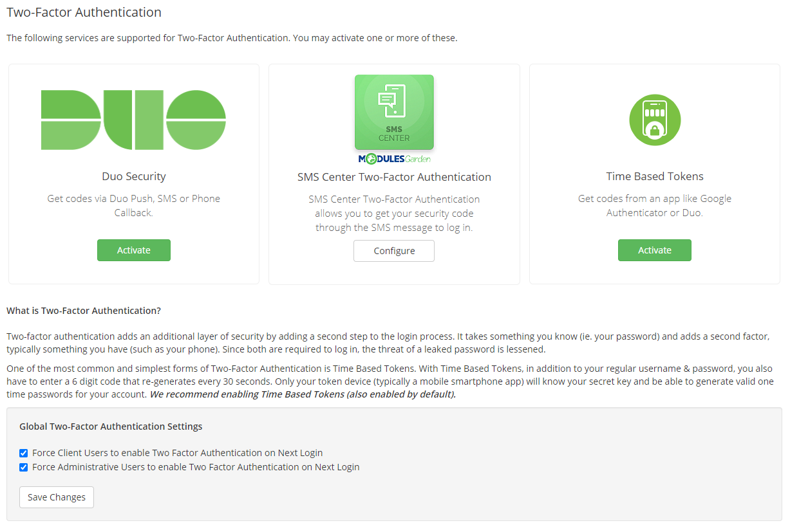Select the Time Based Tokens card title
The image size is (790, 532).
click(654, 176)
